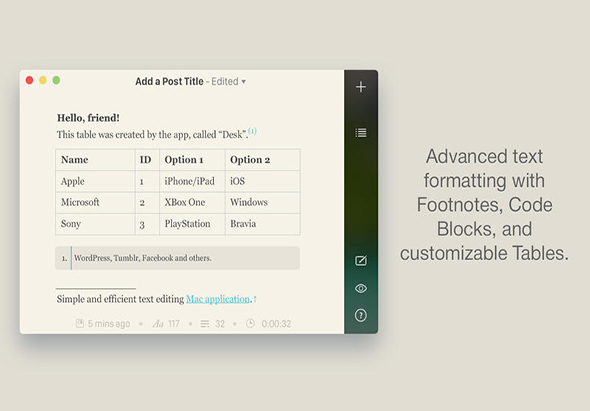The width and height of the screenshot is (590, 411).
Task: Click the yellow minimize window button
Action: 43,80
